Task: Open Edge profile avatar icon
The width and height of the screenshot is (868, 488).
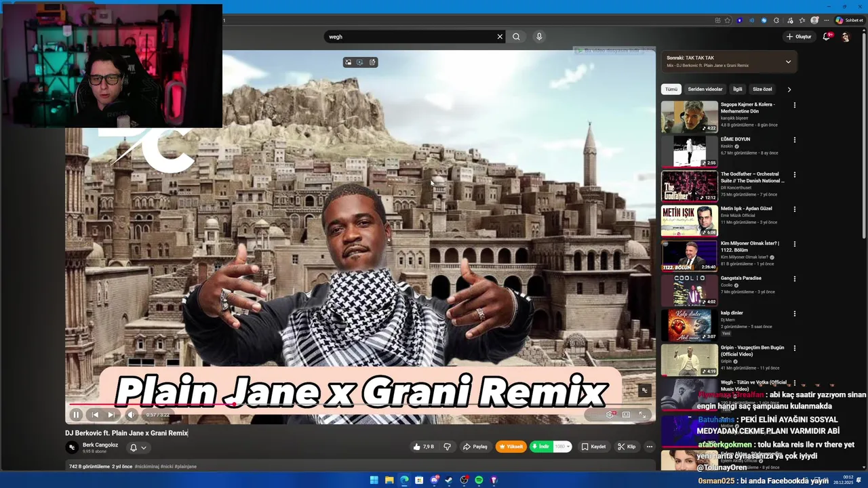Action: pyautogui.click(x=814, y=20)
